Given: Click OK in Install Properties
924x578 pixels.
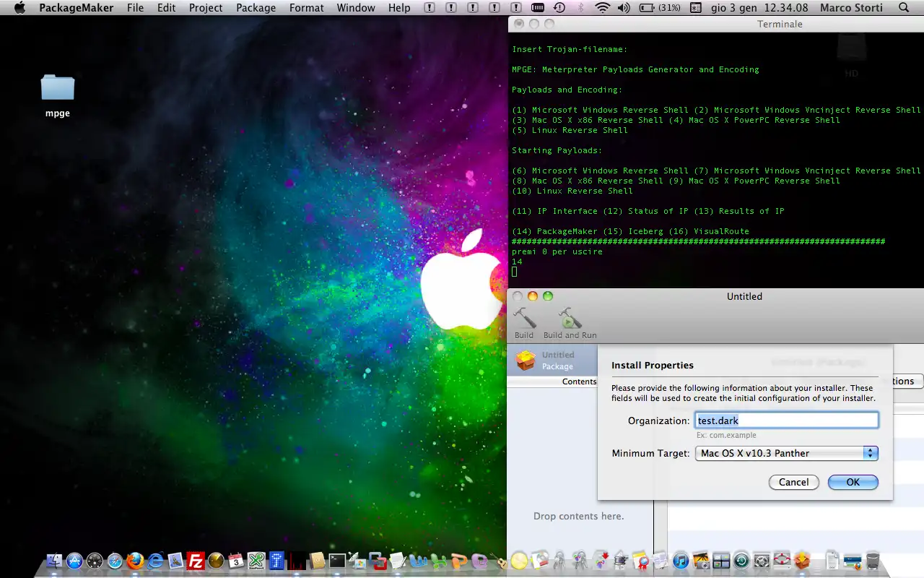Looking at the screenshot, I should (853, 482).
